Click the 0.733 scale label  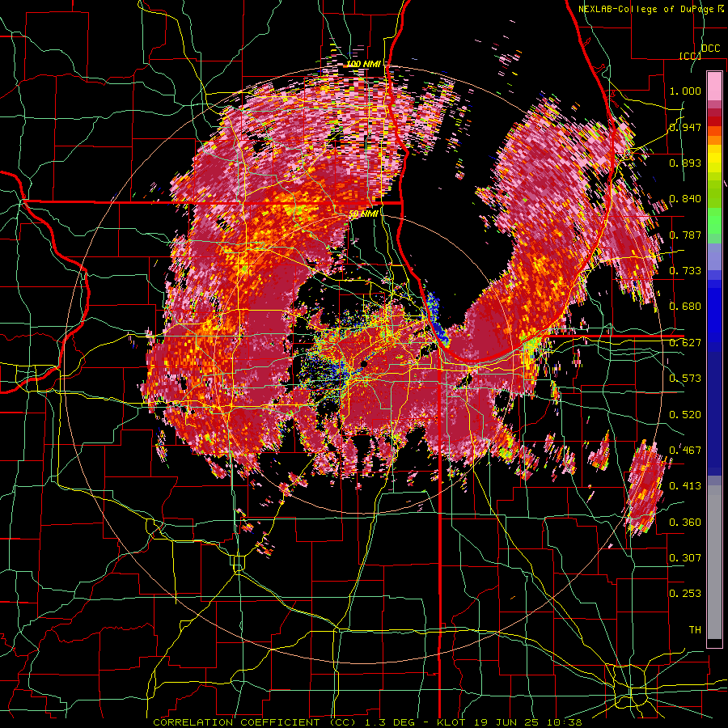click(x=685, y=271)
